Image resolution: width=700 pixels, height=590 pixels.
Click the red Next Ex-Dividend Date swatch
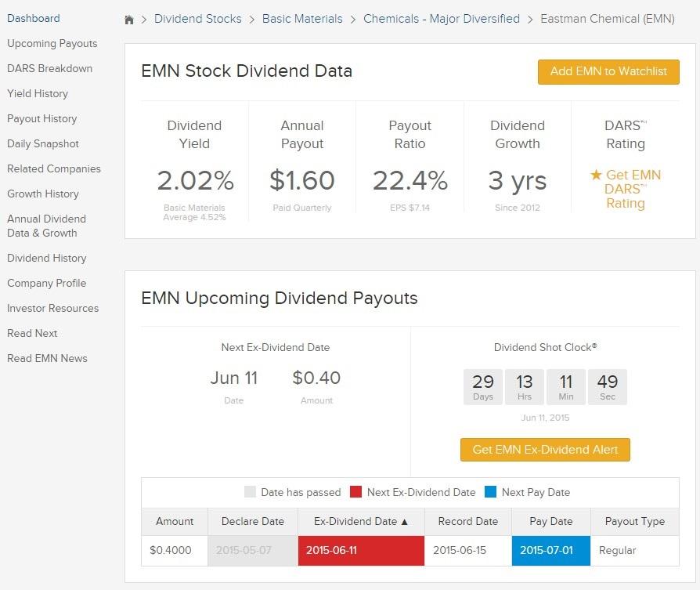355,492
